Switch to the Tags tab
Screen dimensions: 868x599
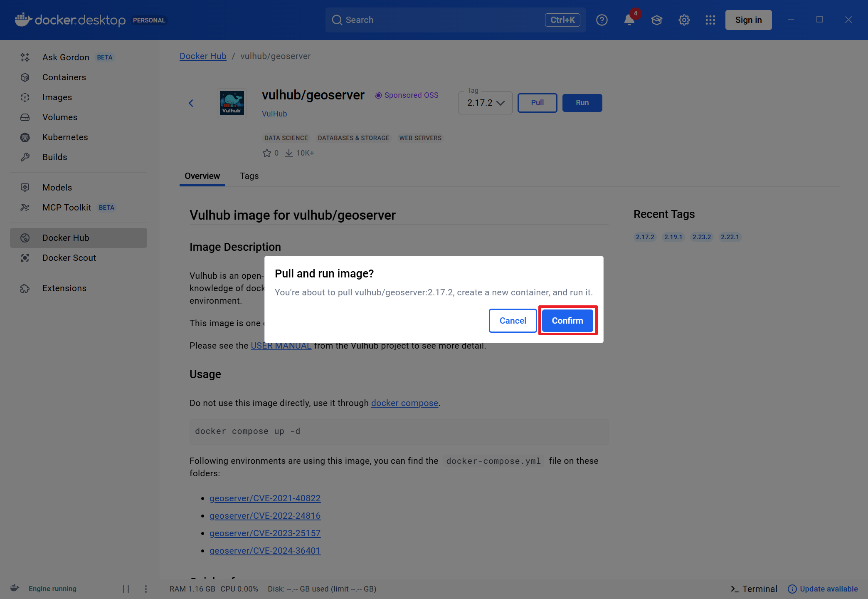(249, 176)
